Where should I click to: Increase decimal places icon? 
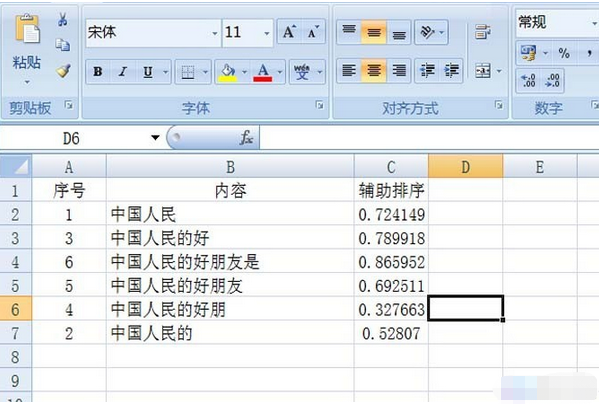click(528, 80)
